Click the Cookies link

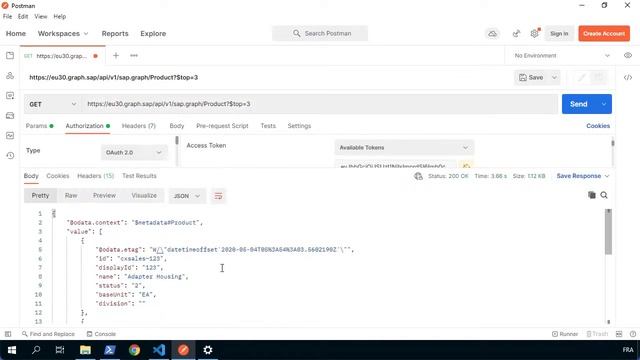(x=598, y=126)
